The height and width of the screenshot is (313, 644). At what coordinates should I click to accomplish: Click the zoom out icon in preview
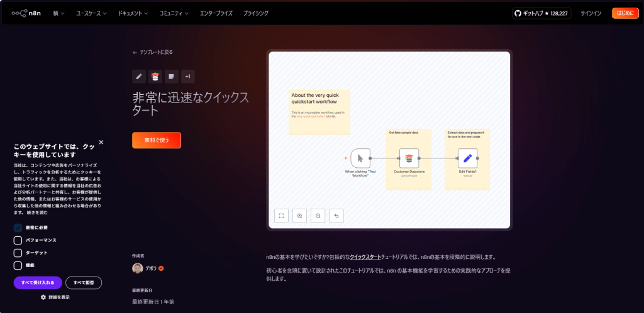pyautogui.click(x=318, y=216)
